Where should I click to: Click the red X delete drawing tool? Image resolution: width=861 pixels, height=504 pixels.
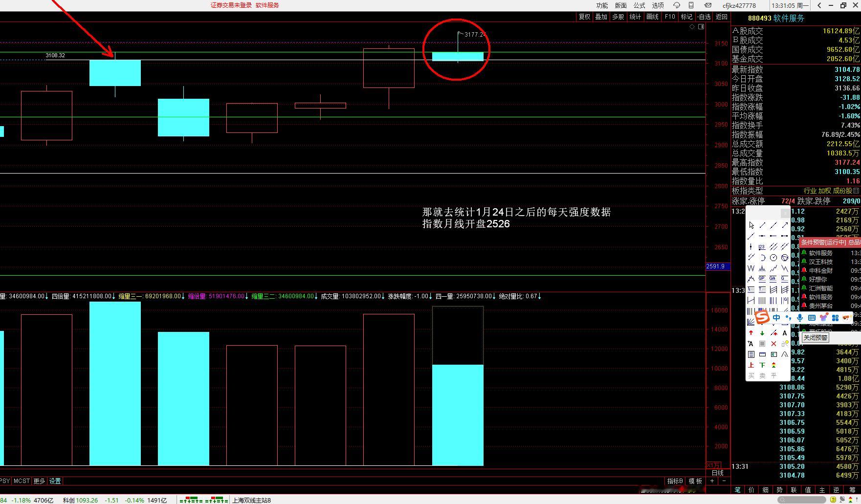(x=773, y=344)
